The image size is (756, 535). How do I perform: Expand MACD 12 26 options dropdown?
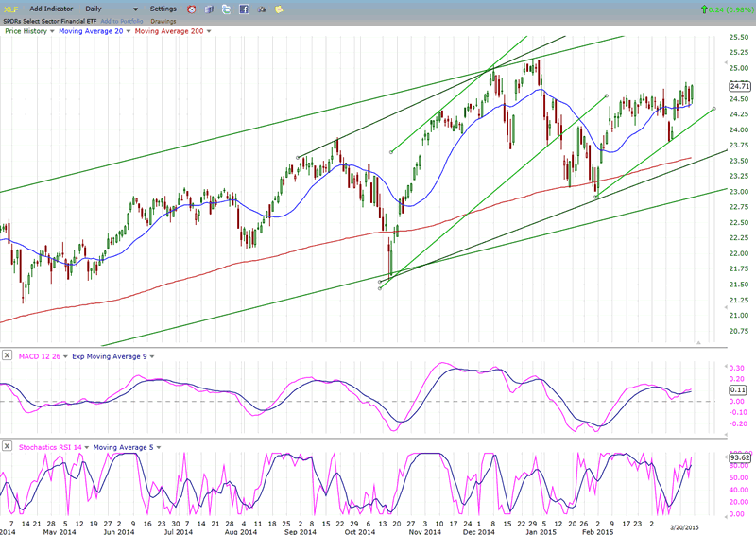pyautogui.click(x=65, y=357)
